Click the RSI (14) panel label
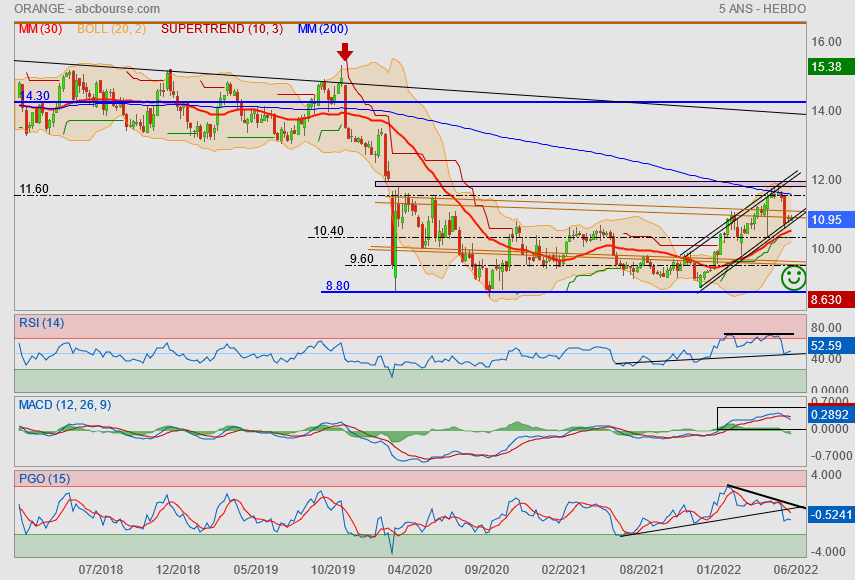855x580 pixels. pos(41,323)
